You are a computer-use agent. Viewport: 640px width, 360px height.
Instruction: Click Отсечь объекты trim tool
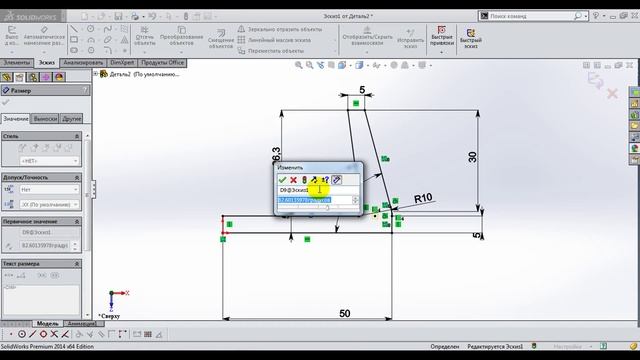pyautogui.click(x=144, y=37)
